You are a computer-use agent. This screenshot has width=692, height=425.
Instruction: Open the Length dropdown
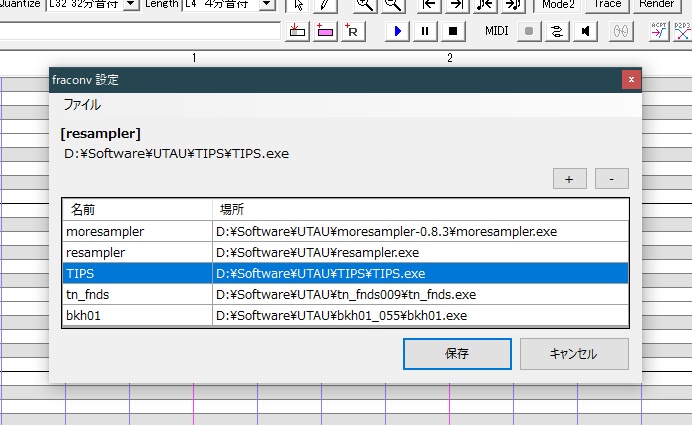click(x=267, y=4)
